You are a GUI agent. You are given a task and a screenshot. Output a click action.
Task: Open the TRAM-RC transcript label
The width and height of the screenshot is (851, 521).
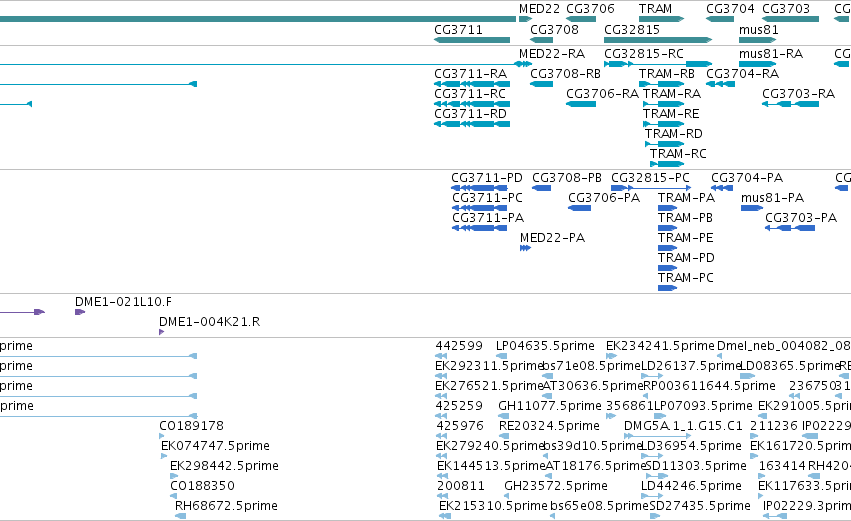678,154
